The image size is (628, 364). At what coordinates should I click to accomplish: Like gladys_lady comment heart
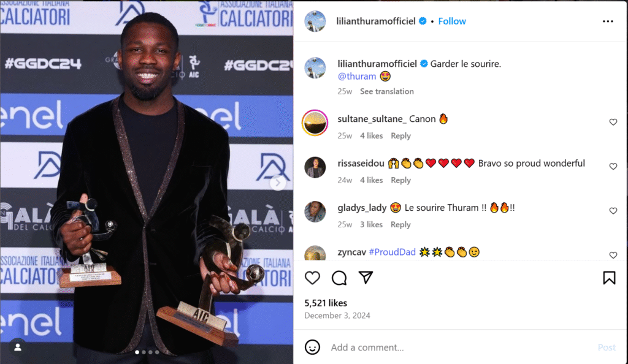(x=613, y=211)
